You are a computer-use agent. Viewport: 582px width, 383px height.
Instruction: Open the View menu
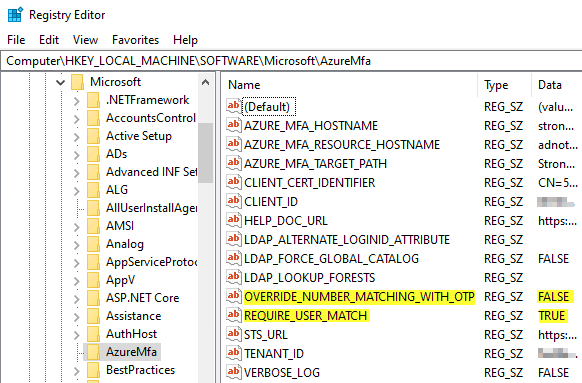point(85,40)
